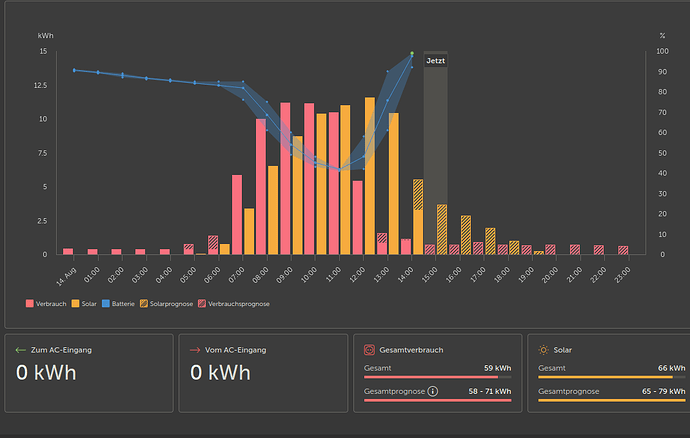Click the Solar sun icon
The image size is (690, 438).
click(x=543, y=350)
